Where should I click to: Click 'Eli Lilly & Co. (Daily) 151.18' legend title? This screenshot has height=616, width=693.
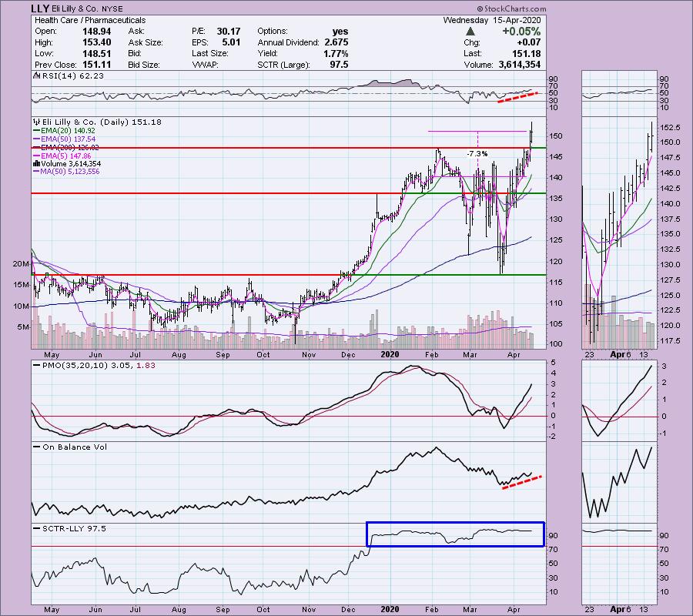point(102,122)
